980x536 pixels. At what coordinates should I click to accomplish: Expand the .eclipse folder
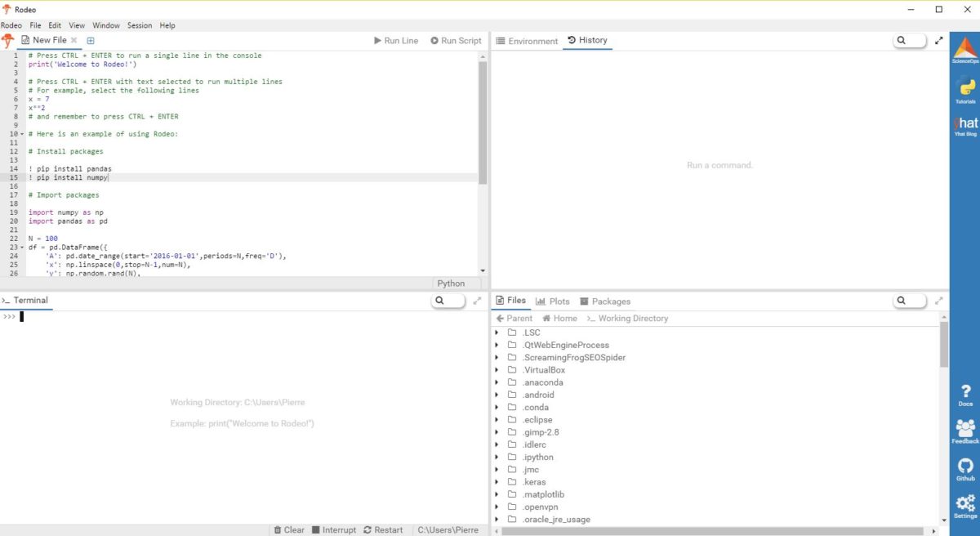click(497, 420)
